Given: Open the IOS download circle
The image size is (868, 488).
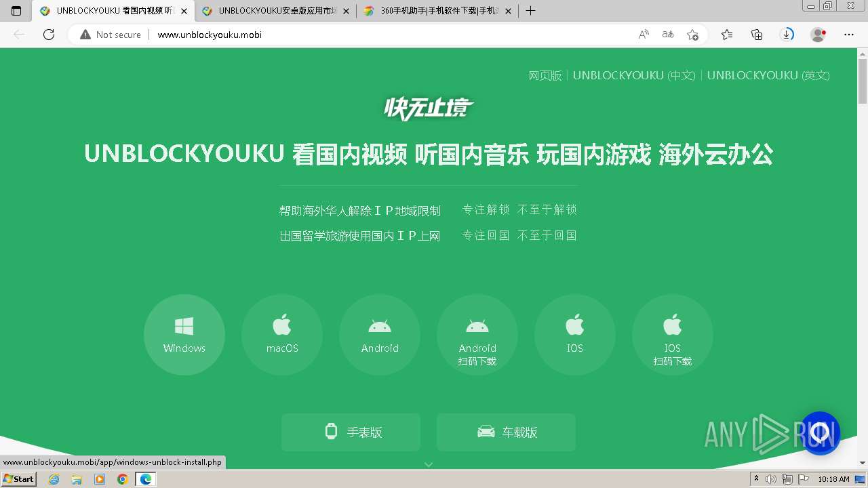Looking at the screenshot, I should coord(575,334).
